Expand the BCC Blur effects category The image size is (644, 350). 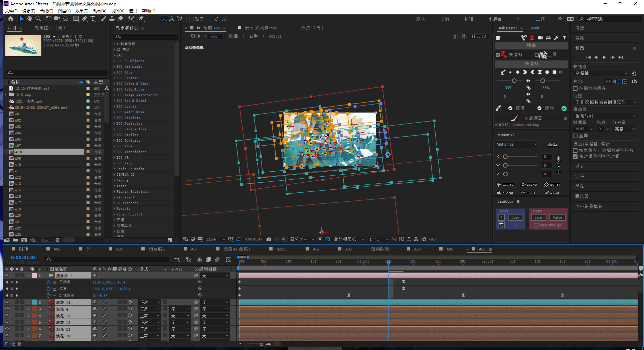[114, 72]
